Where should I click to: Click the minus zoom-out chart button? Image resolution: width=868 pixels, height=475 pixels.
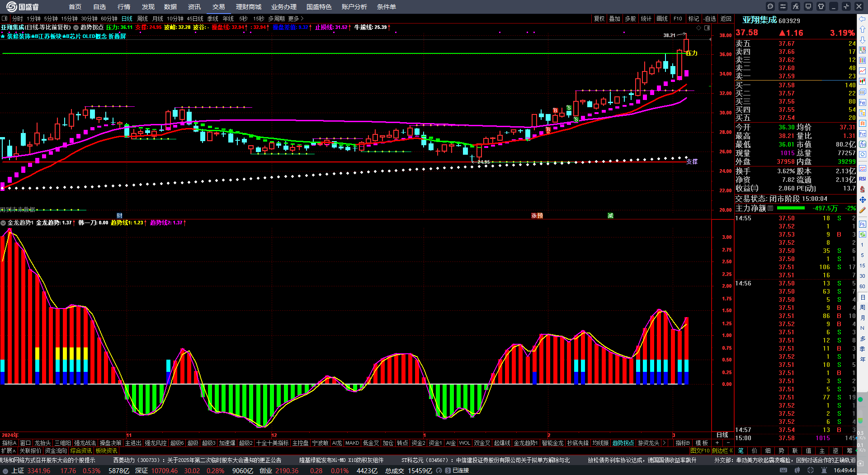pyautogui.click(x=728, y=443)
